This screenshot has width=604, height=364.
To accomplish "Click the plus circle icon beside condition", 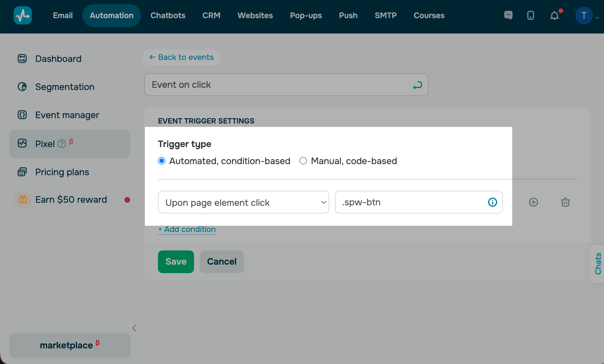I will (533, 202).
